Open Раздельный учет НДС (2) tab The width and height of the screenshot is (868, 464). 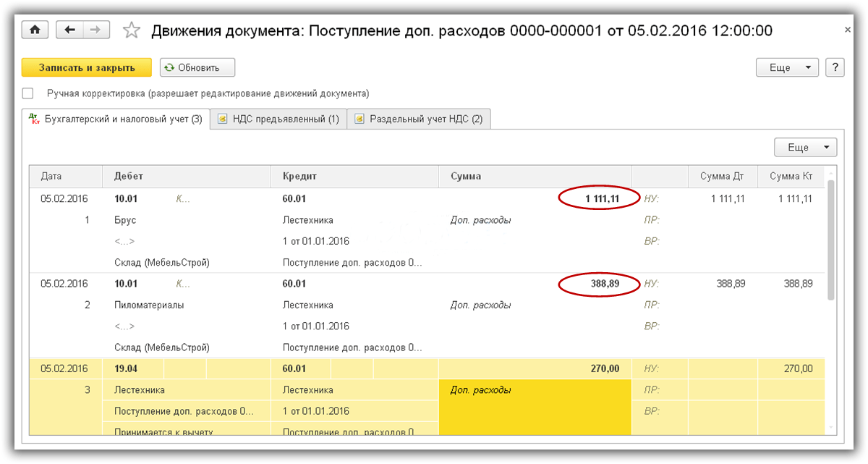click(419, 119)
